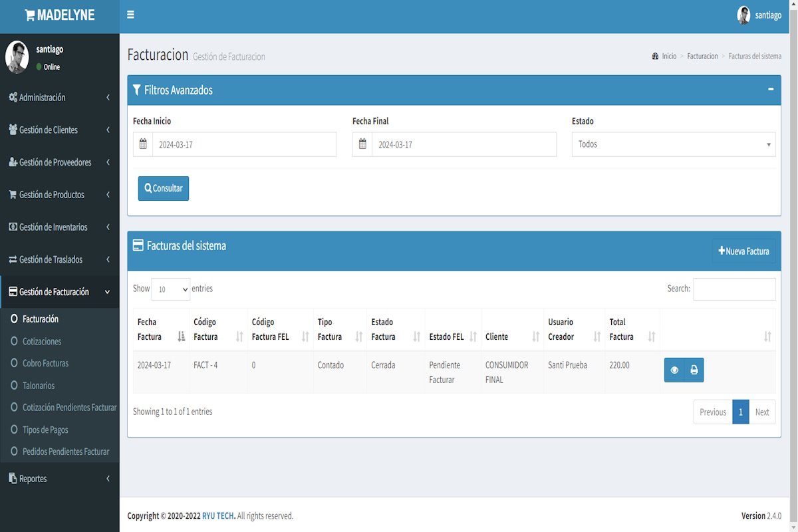Open Cotizaciones in the sidebar
The image size is (798, 532).
pyautogui.click(x=42, y=341)
